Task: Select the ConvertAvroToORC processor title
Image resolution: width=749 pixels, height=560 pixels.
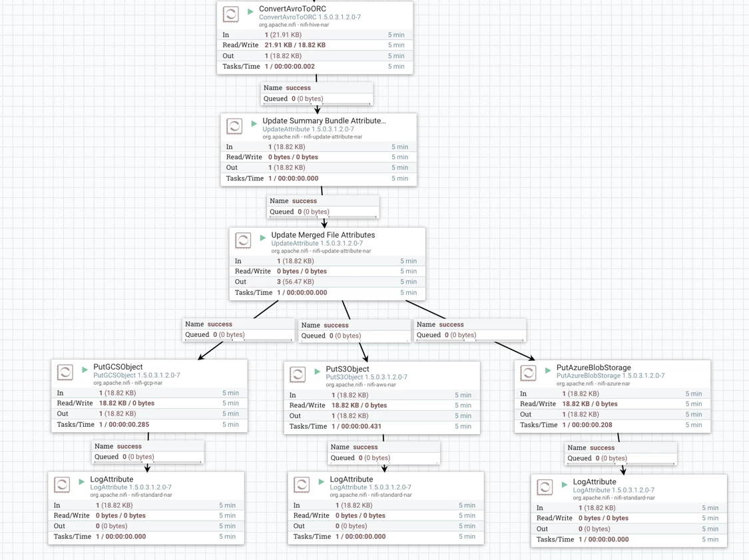Action: click(x=292, y=9)
